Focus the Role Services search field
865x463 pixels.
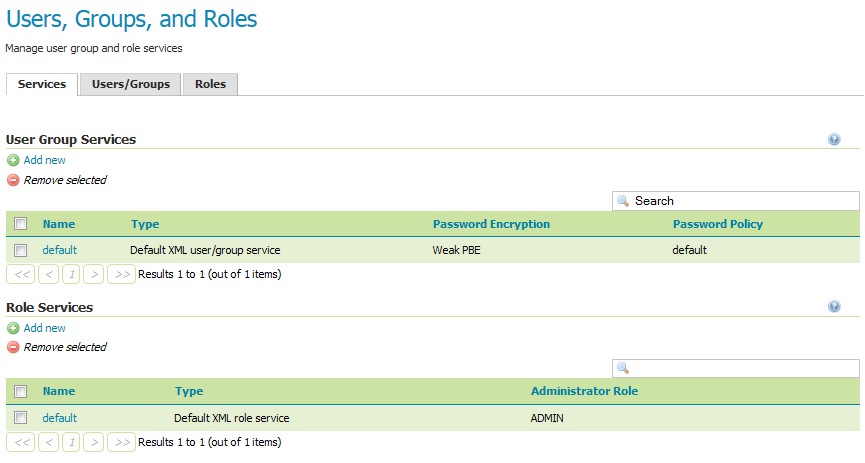point(736,368)
